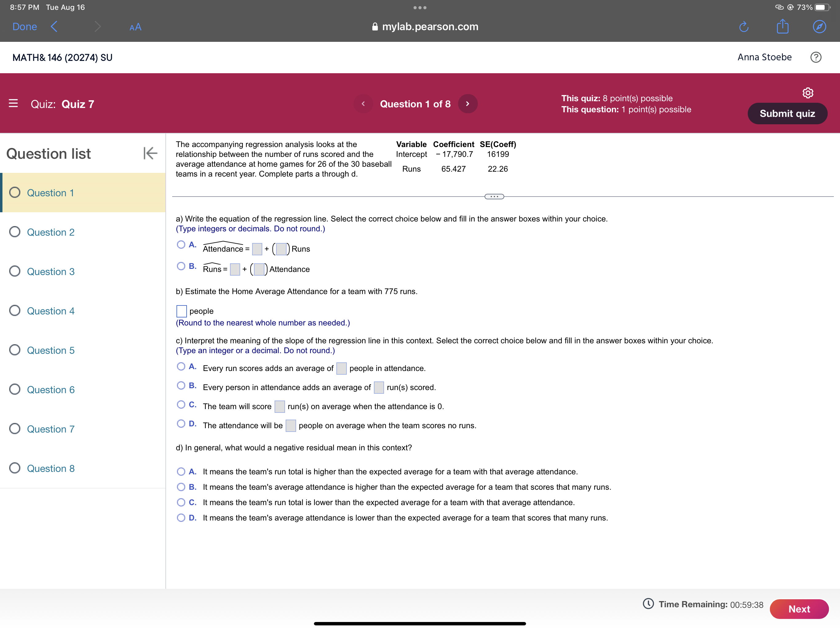The width and height of the screenshot is (840, 630).
Task: Open the quiz settings gear icon
Action: coord(807,93)
